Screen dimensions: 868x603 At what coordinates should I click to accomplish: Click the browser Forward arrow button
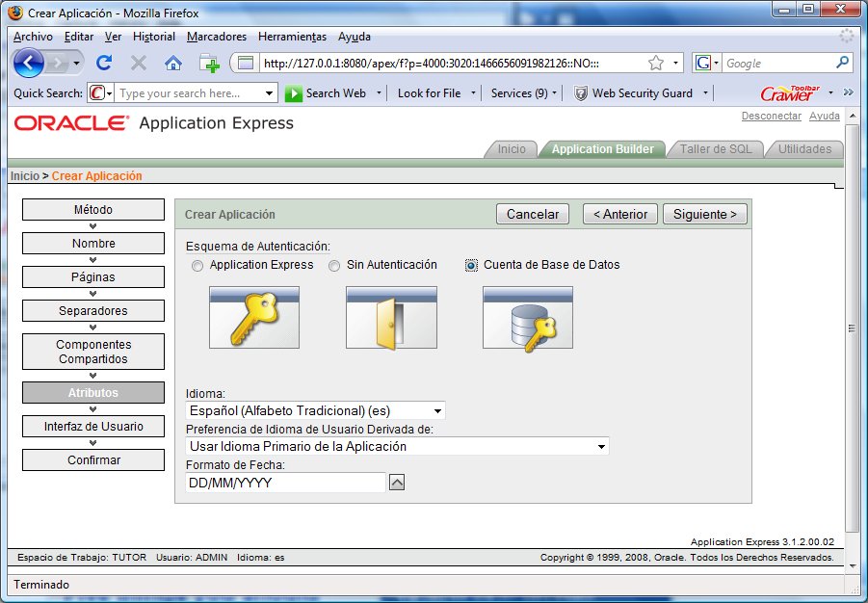57,64
